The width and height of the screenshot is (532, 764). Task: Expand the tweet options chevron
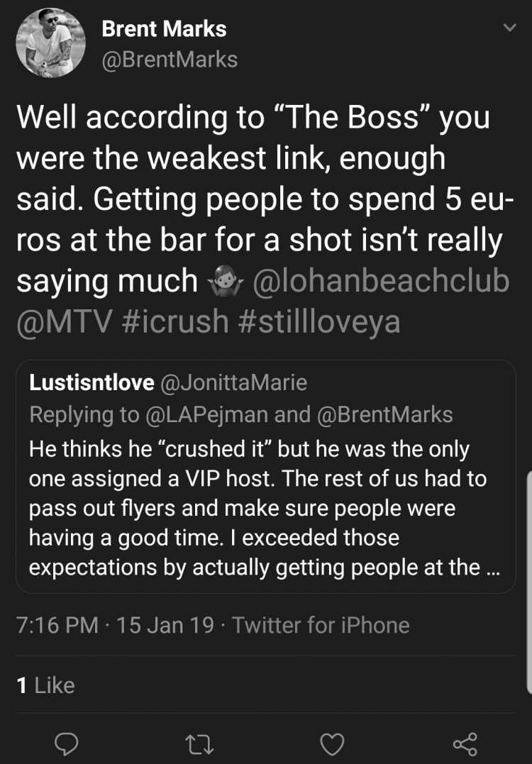tap(509, 28)
